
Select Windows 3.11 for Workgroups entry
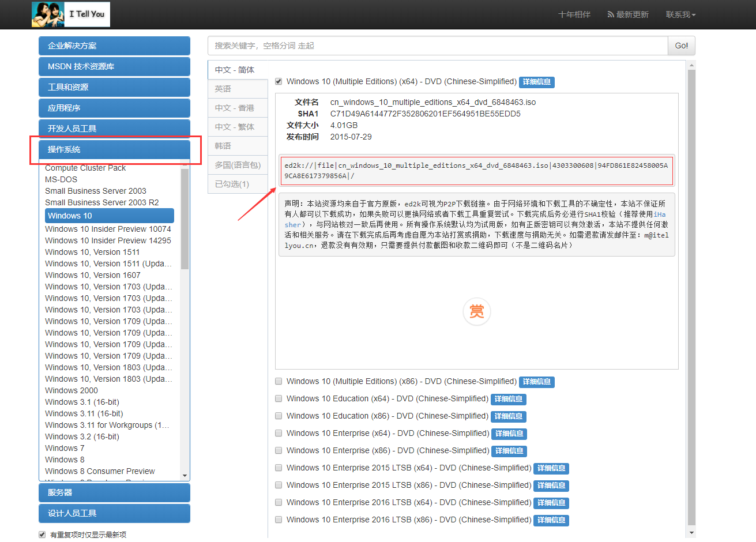pyautogui.click(x=107, y=425)
